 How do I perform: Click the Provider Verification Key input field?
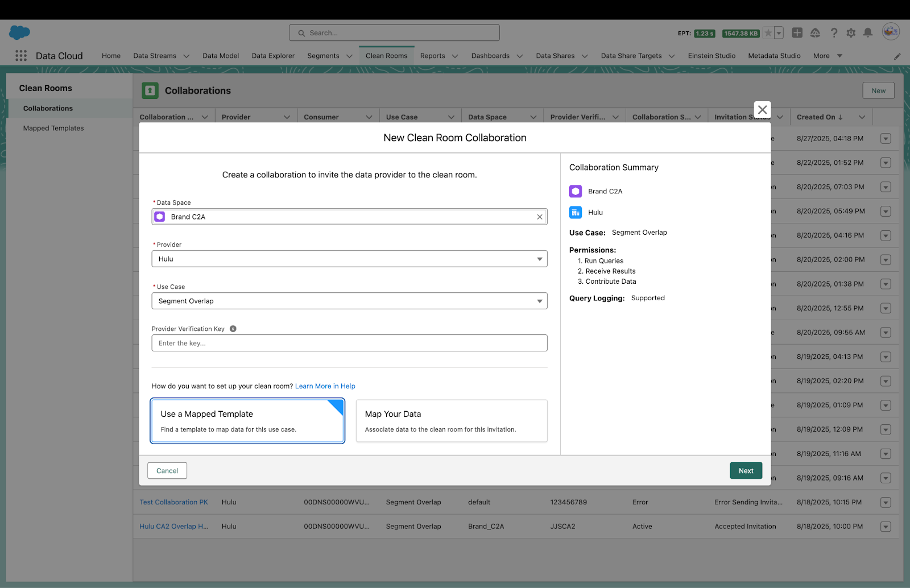pyautogui.click(x=349, y=343)
